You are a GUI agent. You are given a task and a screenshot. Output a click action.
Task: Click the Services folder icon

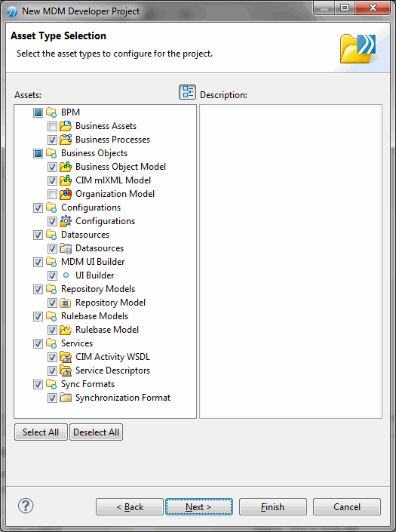pos(51,343)
